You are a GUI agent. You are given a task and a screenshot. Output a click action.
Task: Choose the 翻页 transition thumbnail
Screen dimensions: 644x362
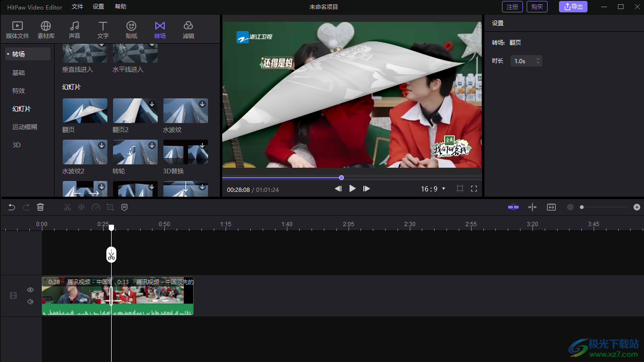(85, 111)
